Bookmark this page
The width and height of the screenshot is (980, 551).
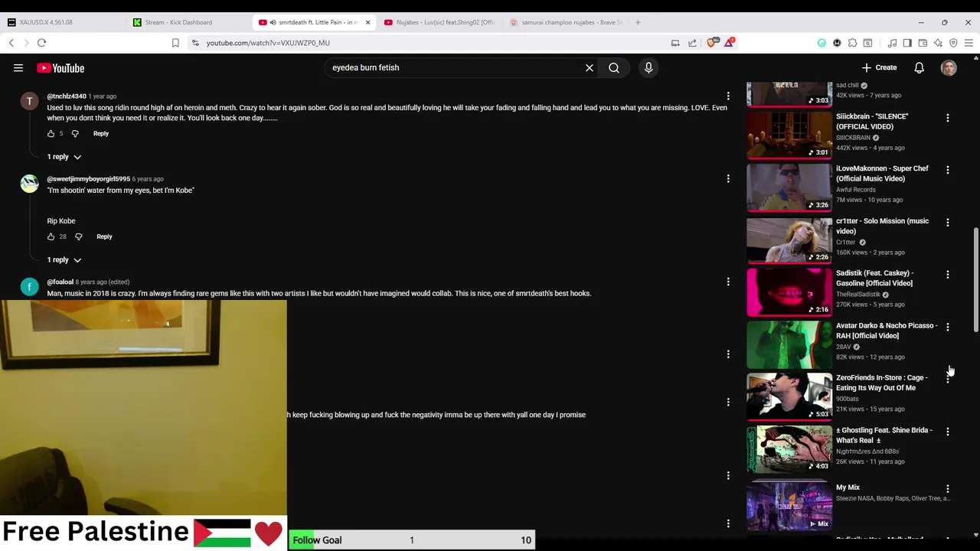pos(175,43)
